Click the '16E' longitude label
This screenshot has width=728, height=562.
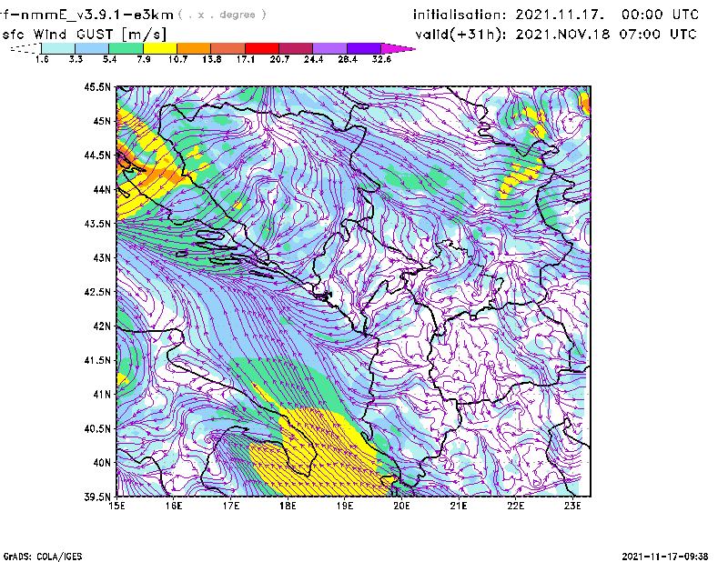coord(174,506)
